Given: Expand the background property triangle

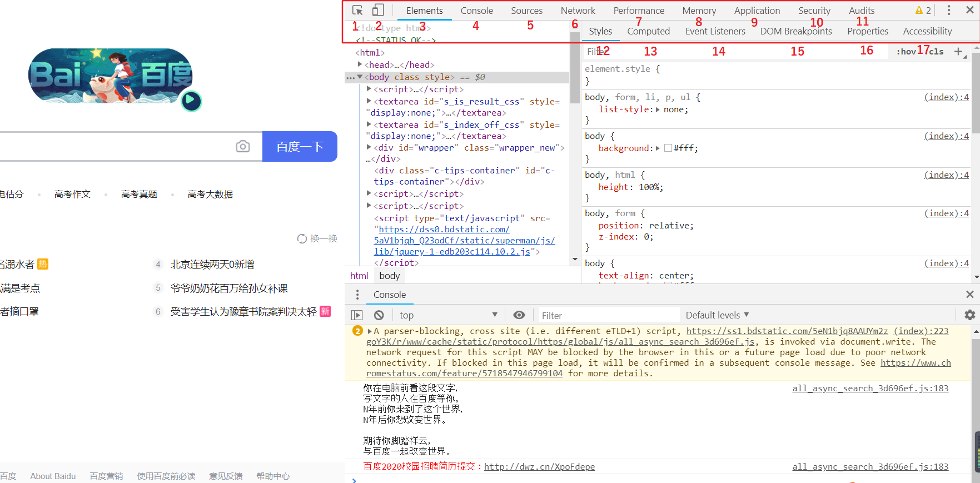Looking at the screenshot, I should (x=658, y=148).
